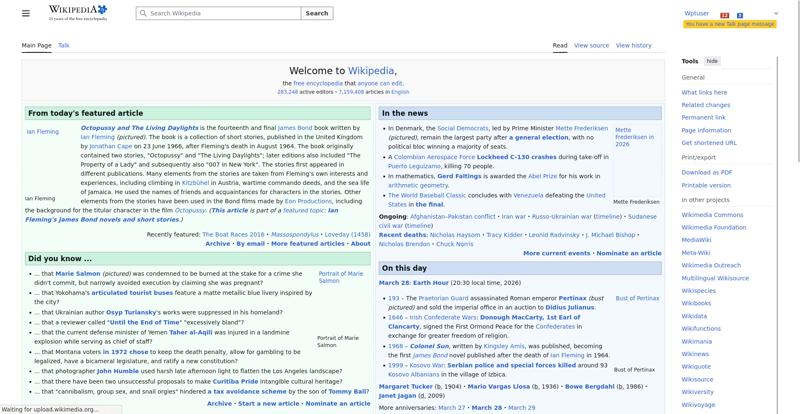Viewport: 800px width, 414px height.
Task: Open the blue notices notification badge
Action: pos(740,15)
